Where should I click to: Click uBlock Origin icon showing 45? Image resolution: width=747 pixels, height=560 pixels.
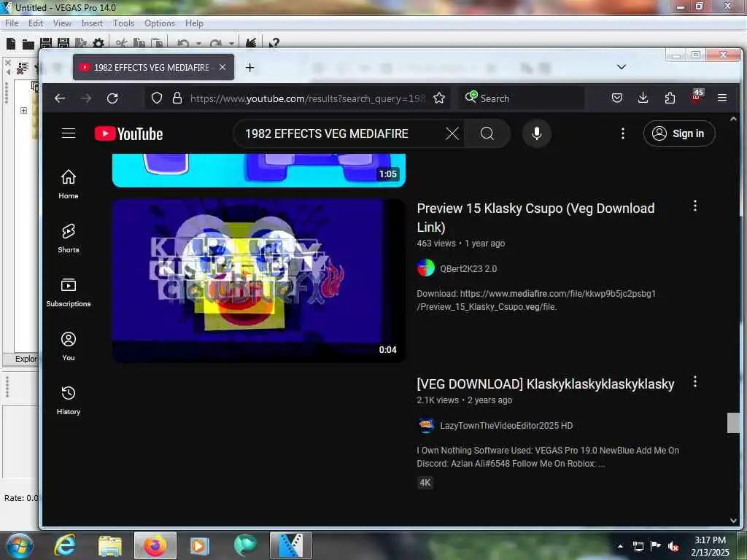pos(696,97)
